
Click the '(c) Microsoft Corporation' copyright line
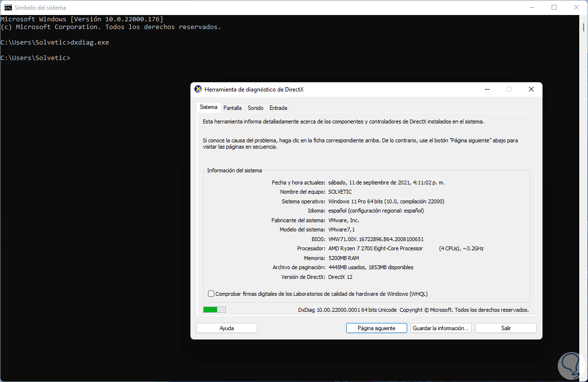coord(111,27)
